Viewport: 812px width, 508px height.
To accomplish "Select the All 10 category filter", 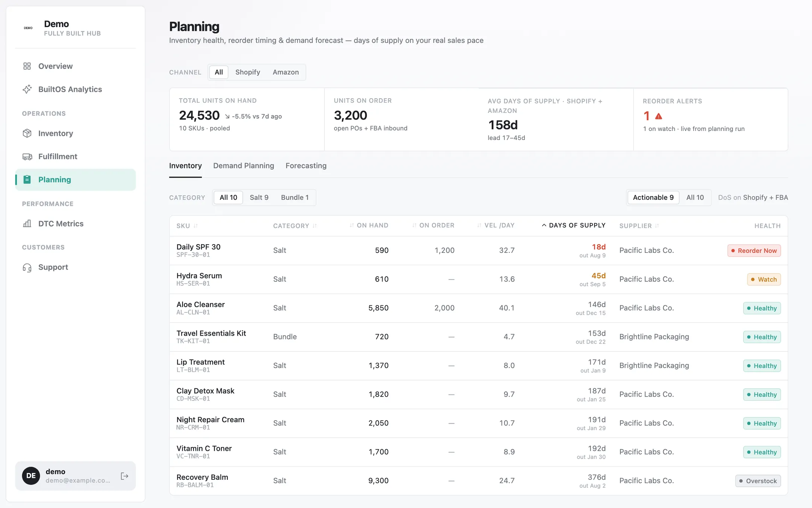I will pyautogui.click(x=228, y=198).
